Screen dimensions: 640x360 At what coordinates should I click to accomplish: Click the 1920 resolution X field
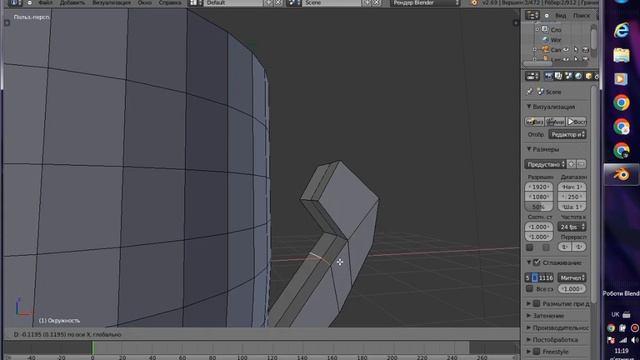click(539, 187)
